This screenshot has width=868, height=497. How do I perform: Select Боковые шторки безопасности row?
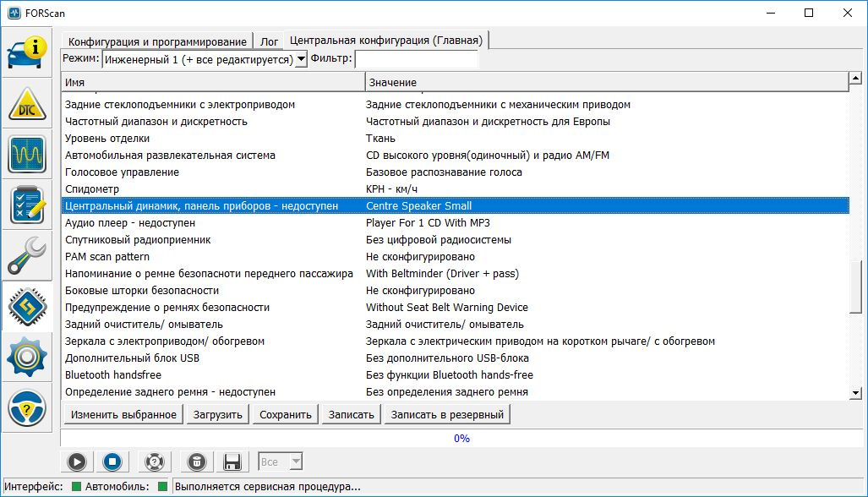click(455, 291)
